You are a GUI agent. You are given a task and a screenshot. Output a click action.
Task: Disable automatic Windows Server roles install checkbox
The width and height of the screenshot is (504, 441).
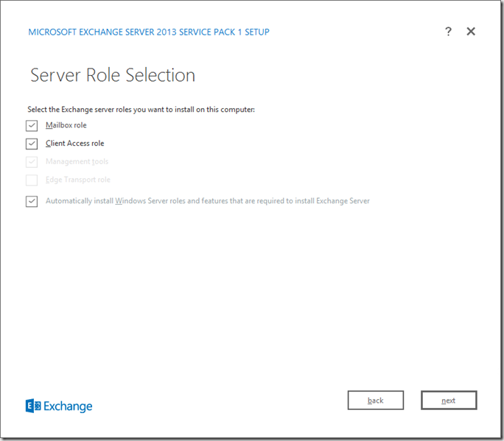pyautogui.click(x=32, y=201)
